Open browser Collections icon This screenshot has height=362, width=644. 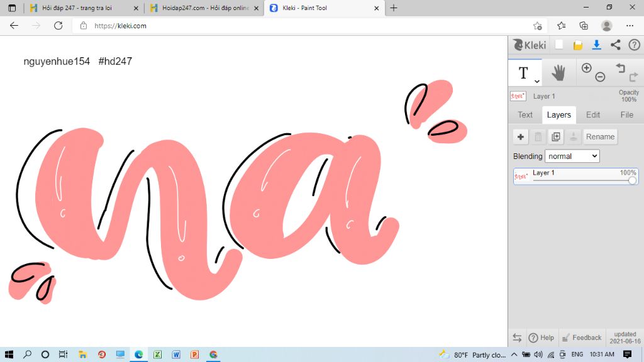[x=584, y=26]
